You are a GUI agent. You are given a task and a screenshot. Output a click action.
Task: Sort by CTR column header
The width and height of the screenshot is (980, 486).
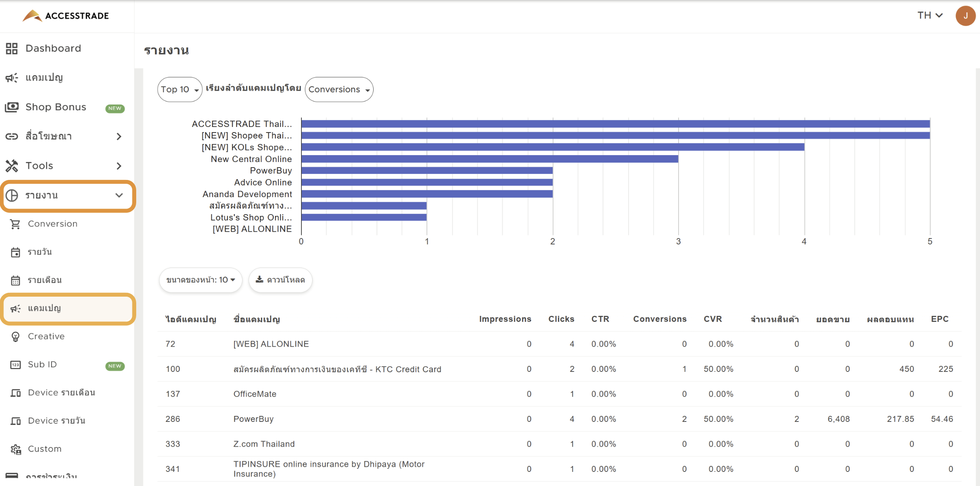click(x=600, y=319)
